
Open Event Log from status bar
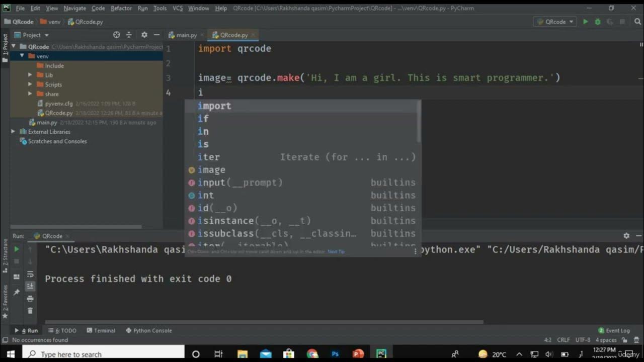point(614,330)
